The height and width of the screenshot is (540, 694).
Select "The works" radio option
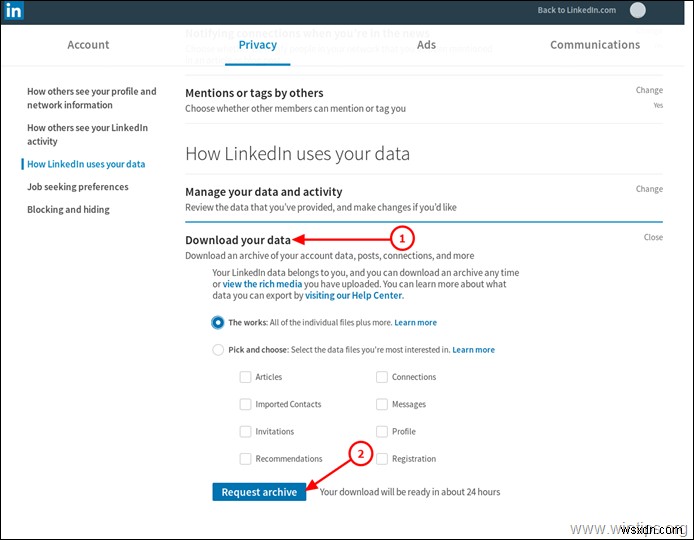[218, 323]
